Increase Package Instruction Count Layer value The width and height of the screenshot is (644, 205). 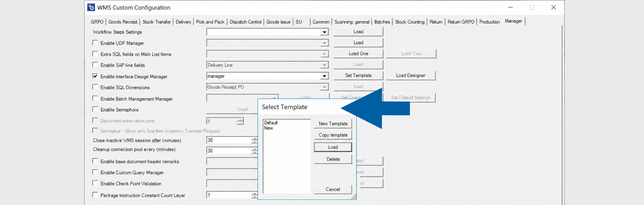coord(255,193)
